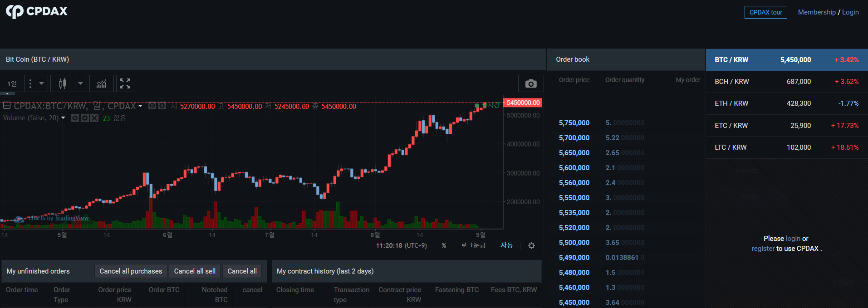Select order price 5,750,000 in order book

coord(574,123)
